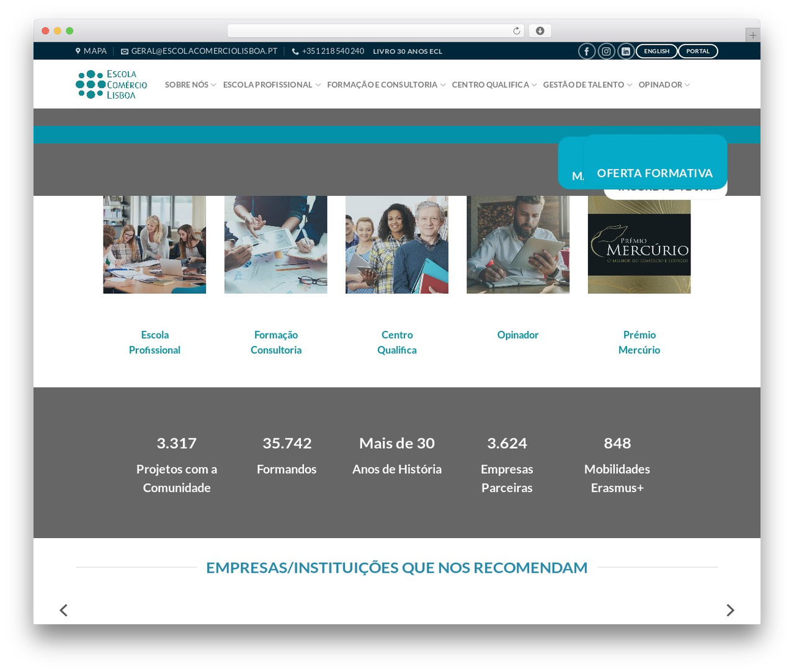Click the 35.742 Formandos statistic
Screen dimensions: 794x672
click(287, 456)
